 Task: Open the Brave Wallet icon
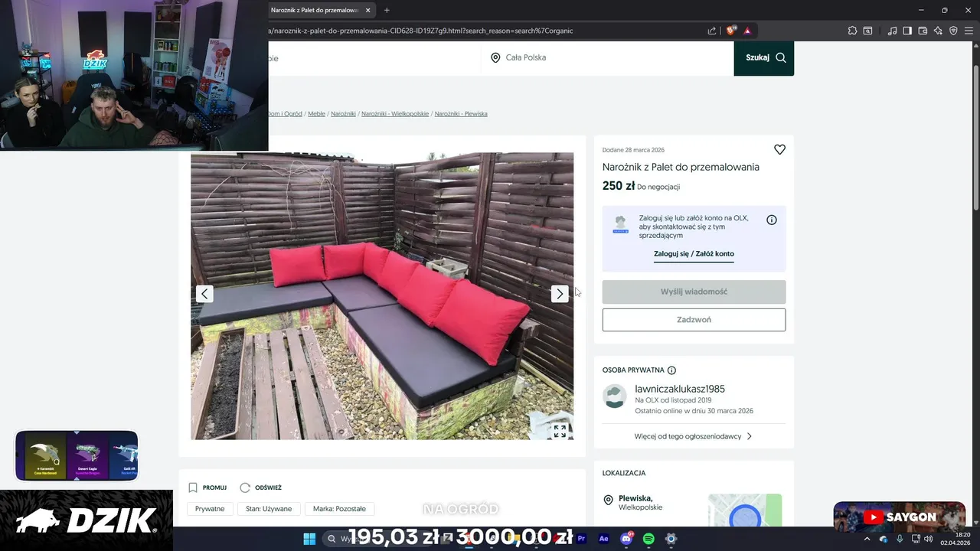pyautogui.click(x=923, y=31)
